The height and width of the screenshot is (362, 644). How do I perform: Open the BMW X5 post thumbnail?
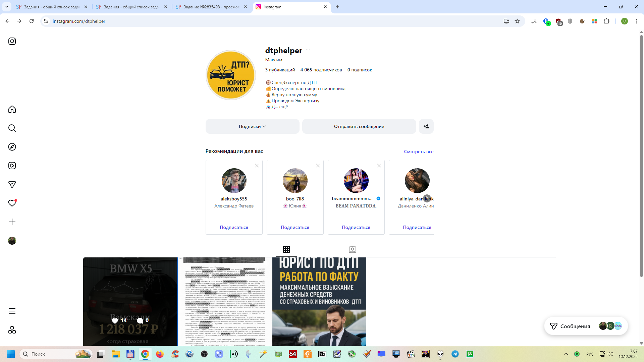130,301
